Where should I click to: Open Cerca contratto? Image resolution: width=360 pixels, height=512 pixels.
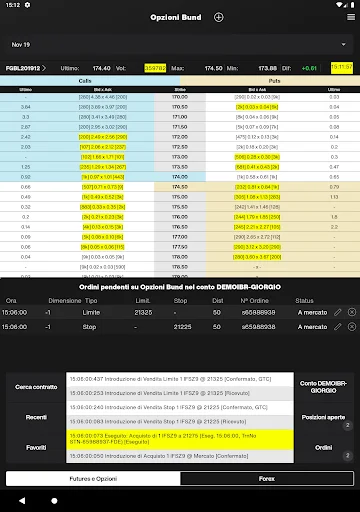pyautogui.click(x=36, y=387)
